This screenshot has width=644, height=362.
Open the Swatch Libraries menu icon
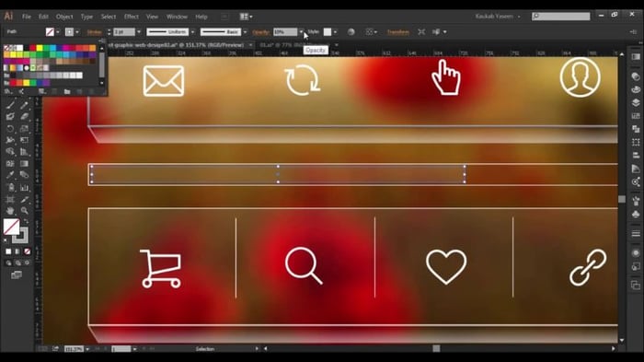click(7, 92)
